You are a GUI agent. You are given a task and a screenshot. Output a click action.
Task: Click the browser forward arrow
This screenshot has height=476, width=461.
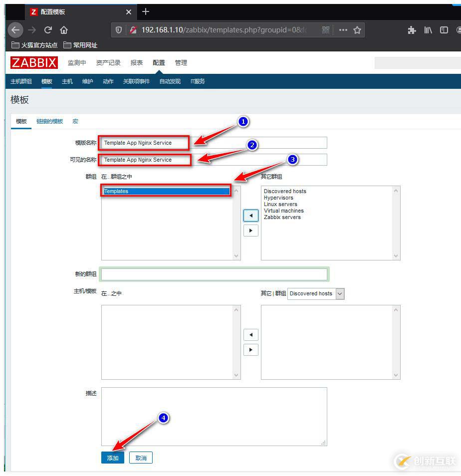(x=32, y=30)
